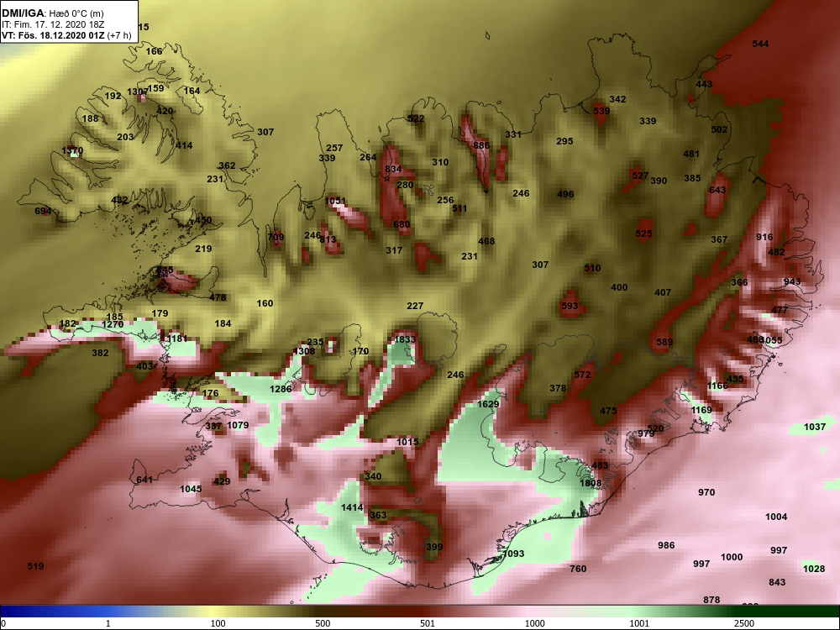This screenshot has width=840, height=630.
Task: Click the map value '916'
Action: click(764, 237)
